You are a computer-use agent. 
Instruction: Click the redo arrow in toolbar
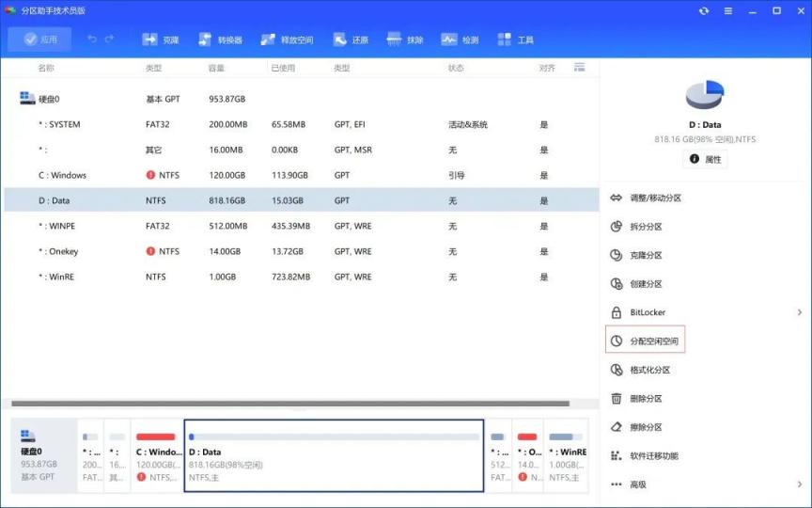[110, 40]
